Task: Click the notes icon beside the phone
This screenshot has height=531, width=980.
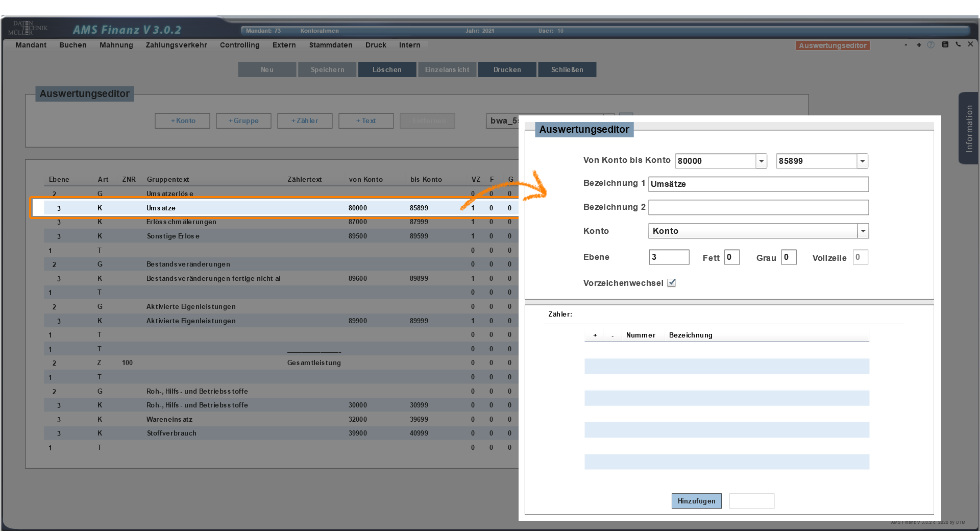Action: tap(945, 44)
